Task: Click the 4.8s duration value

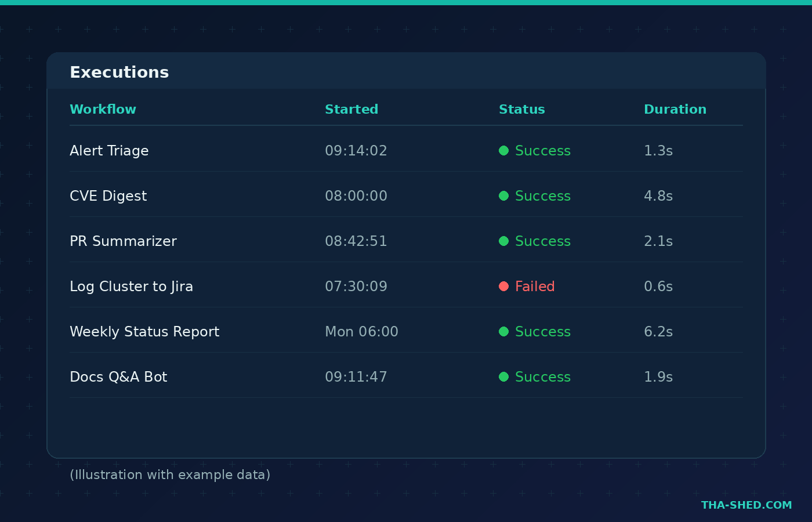Action: click(x=658, y=196)
